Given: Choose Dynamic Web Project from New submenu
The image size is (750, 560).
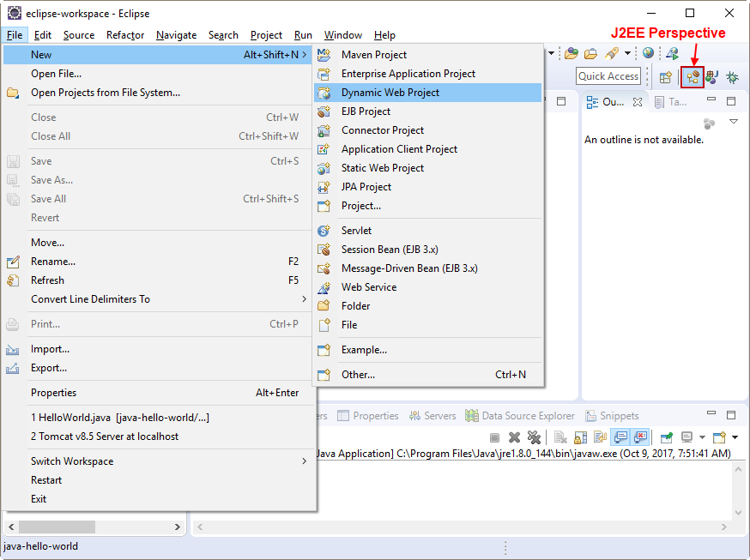Looking at the screenshot, I should (427, 93).
